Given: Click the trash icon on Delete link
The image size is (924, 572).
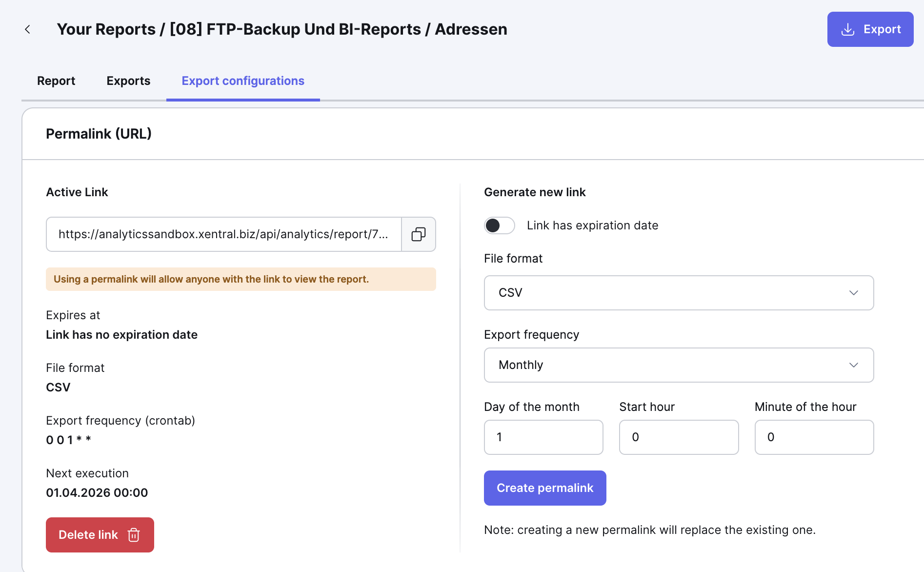Looking at the screenshot, I should (x=134, y=535).
